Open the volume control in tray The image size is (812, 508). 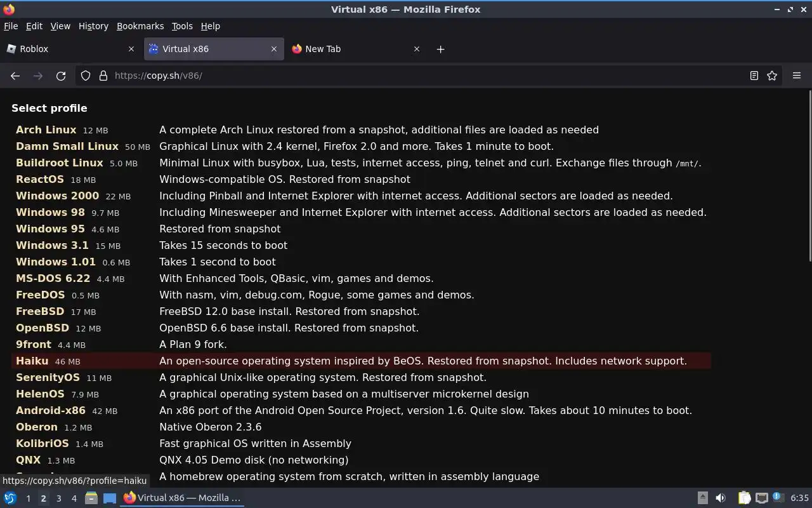click(x=721, y=498)
